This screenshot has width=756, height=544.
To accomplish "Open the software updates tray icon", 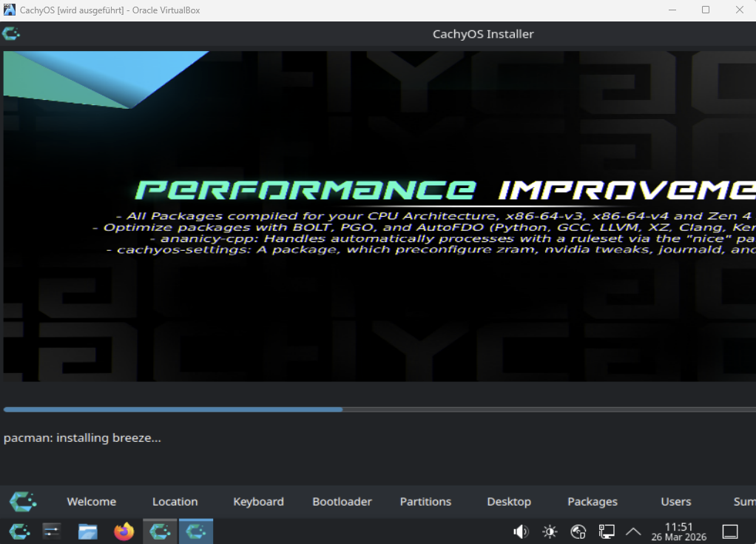I will click(x=578, y=531).
